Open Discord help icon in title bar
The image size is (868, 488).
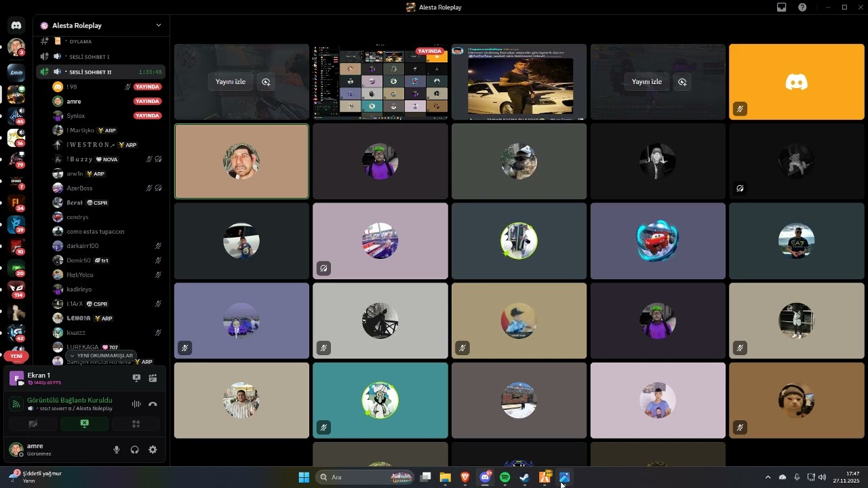coord(802,7)
